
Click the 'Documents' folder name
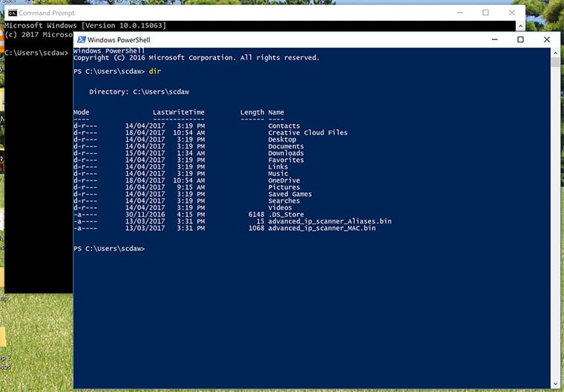[x=286, y=146]
